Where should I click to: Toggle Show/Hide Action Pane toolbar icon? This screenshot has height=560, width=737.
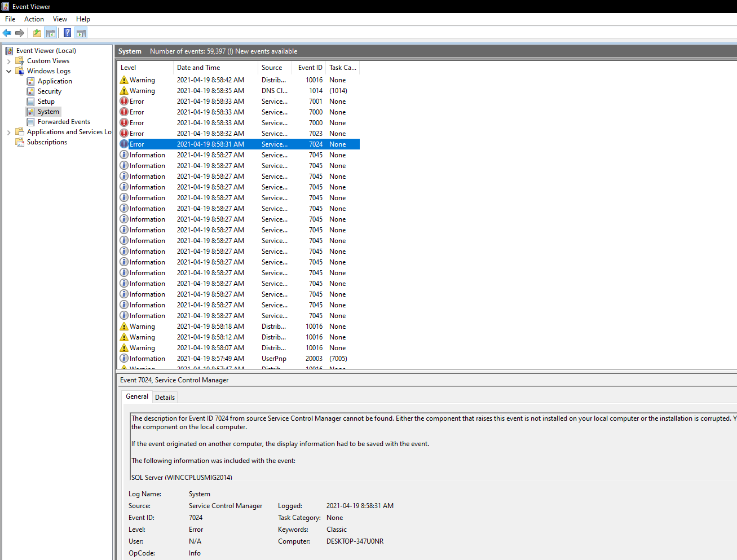pos(81,33)
